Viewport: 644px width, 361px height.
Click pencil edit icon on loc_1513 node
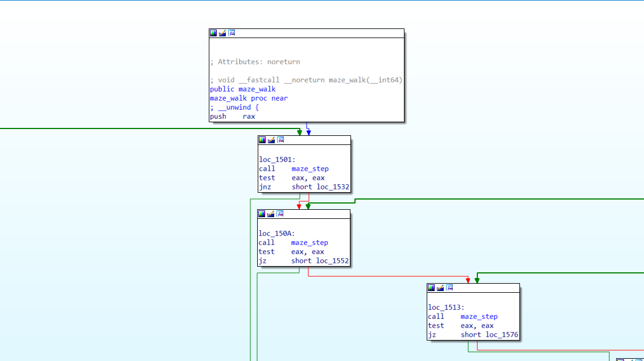click(x=440, y=288)
